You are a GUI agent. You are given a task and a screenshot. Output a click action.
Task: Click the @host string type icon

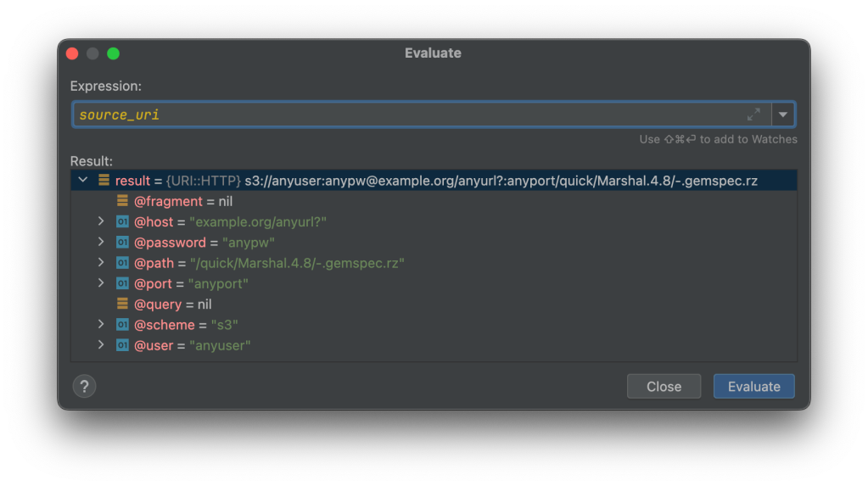122,221
